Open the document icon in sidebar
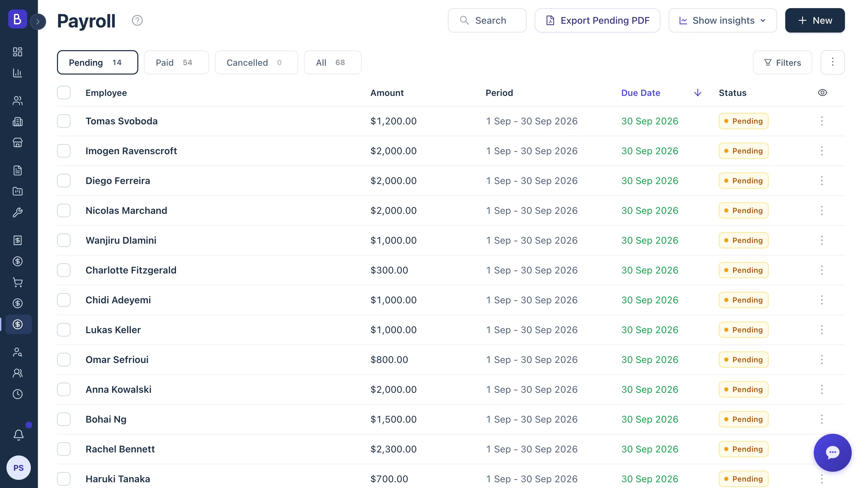Image resolution: width=868 pixels, height=488 pixels. [x=18, y=170]
